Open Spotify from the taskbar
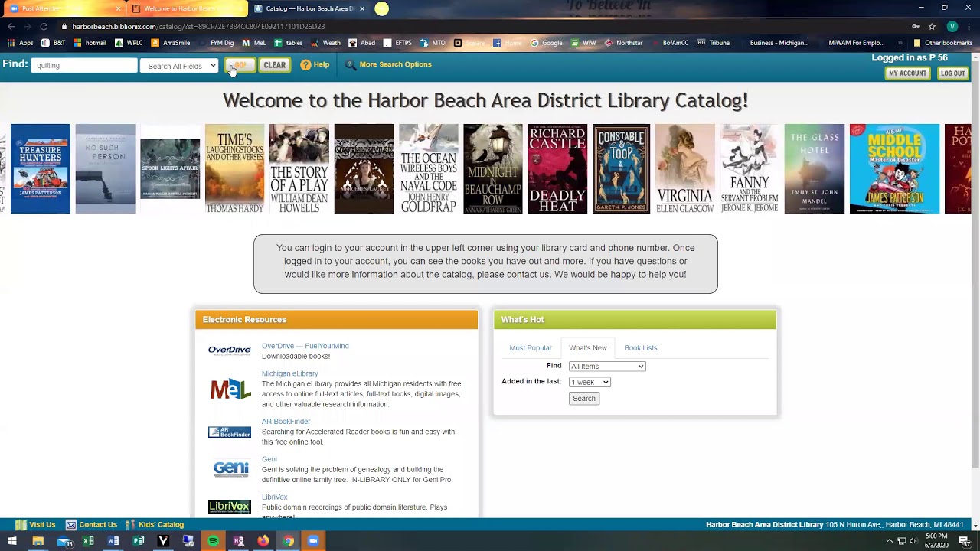The height and width of the screenshot is (551, 980). (x=213, y=541)
